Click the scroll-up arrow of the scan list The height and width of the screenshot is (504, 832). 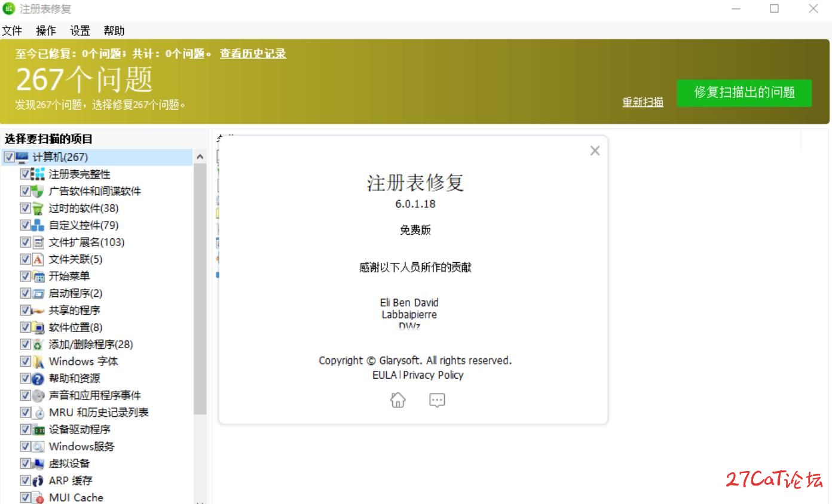(x=200, y=157)
